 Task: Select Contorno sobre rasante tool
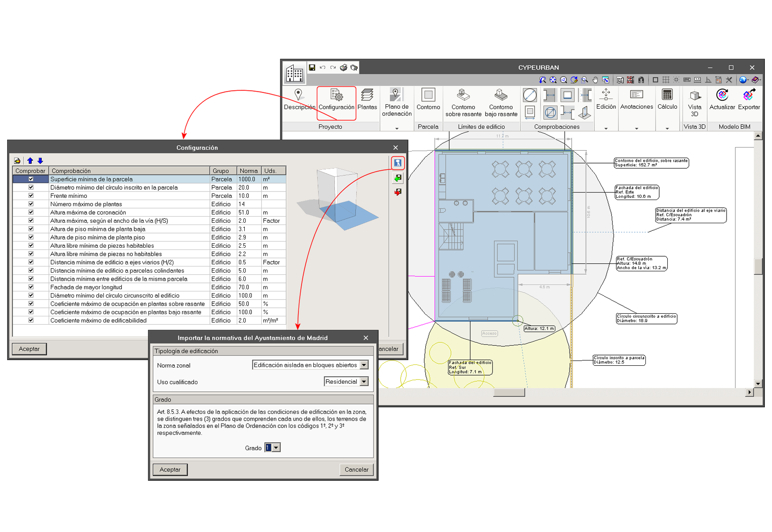pos(463,102)
